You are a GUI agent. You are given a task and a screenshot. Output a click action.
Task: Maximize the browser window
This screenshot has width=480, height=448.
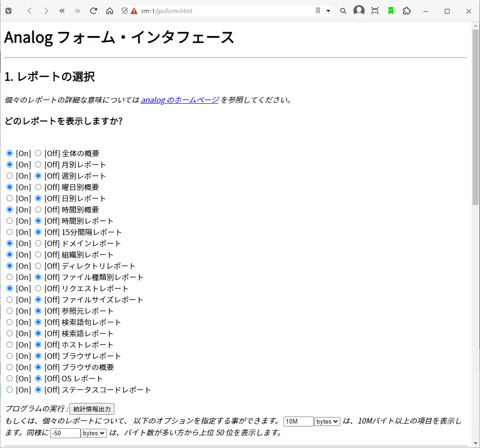447,11
